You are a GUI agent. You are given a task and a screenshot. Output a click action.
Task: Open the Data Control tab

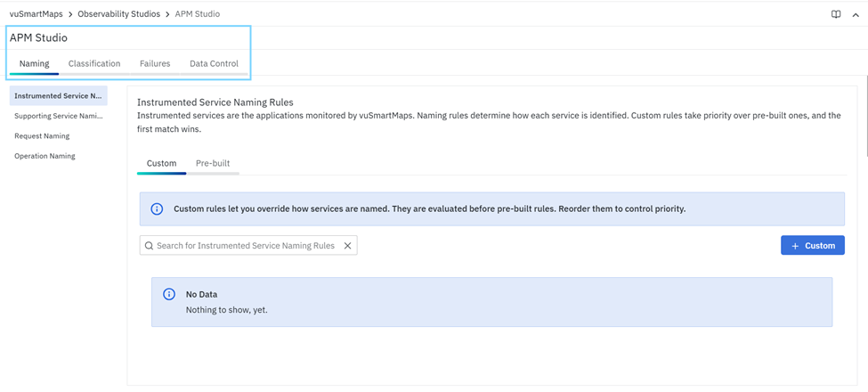coord(215,63)
